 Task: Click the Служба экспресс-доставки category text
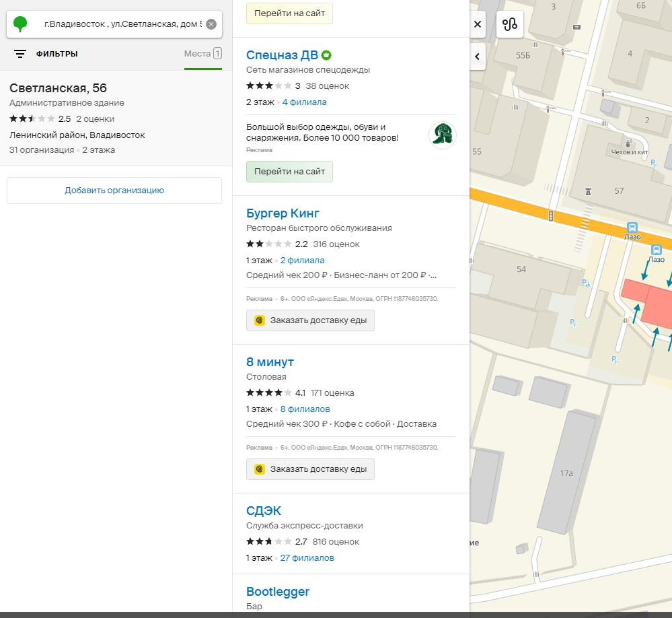point(304,526)
